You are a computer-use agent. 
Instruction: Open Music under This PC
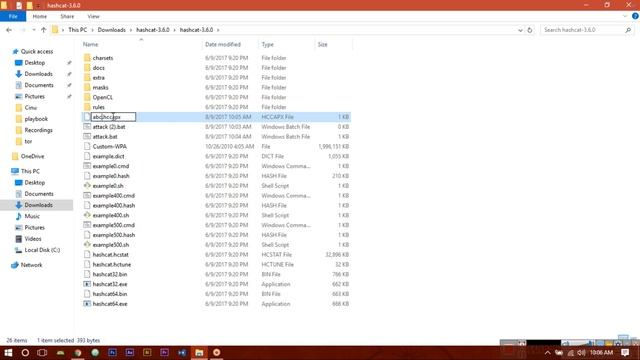pos(32,216)
